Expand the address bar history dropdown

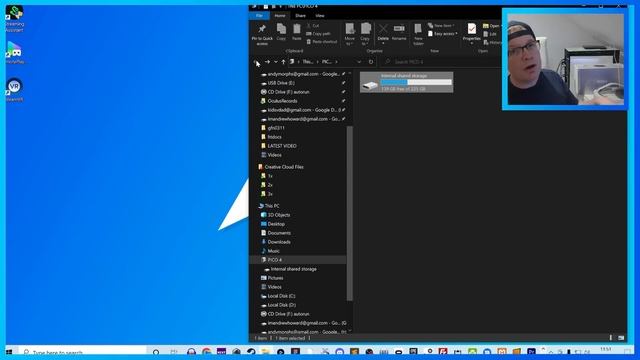pos(359,62)
